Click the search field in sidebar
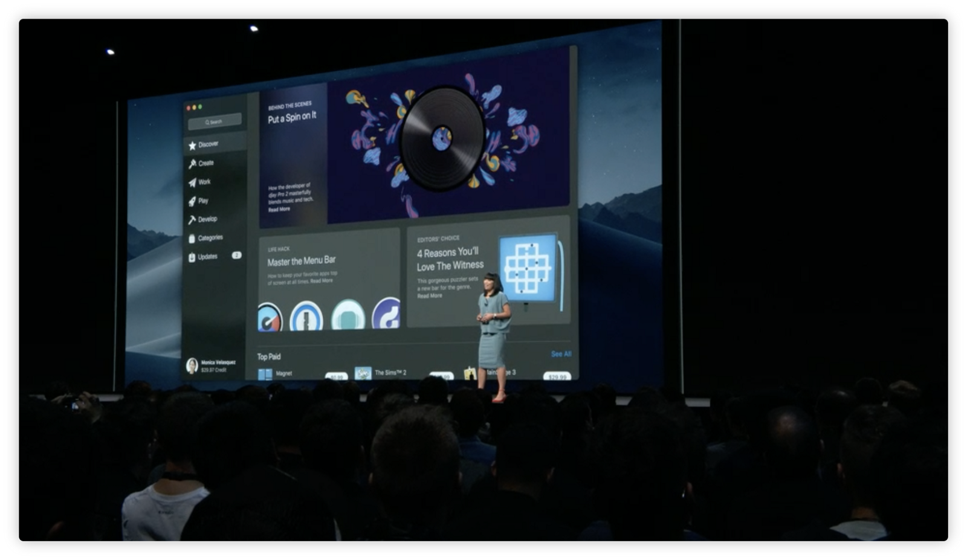This screenshot has height=560, width=967. (215, 121)
